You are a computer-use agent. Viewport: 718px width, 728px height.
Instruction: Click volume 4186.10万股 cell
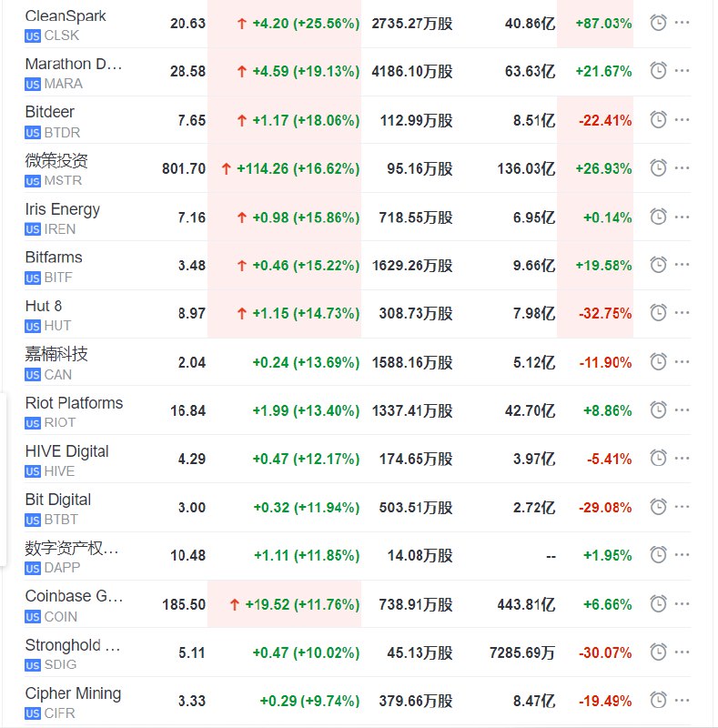(x=412, y=72)
